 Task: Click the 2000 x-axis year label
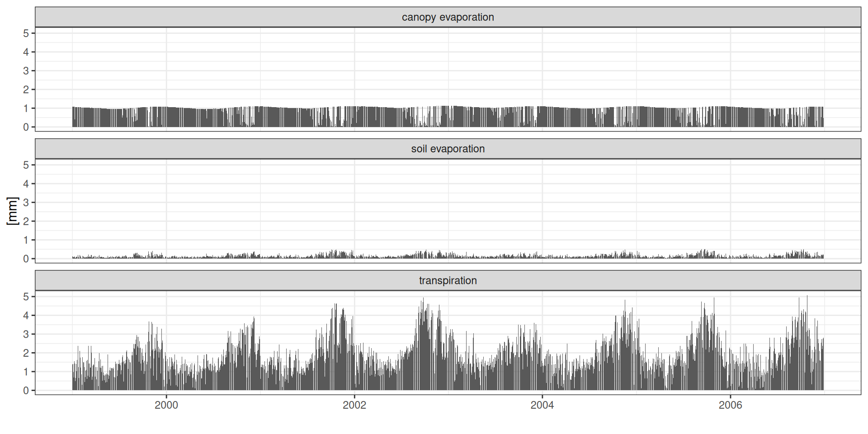click(166, 405)
